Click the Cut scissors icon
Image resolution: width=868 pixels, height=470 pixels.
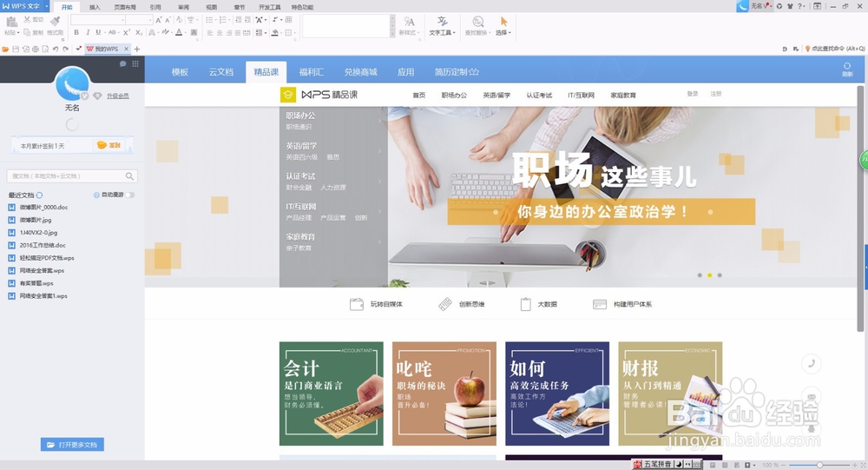[x=27, y=19]
